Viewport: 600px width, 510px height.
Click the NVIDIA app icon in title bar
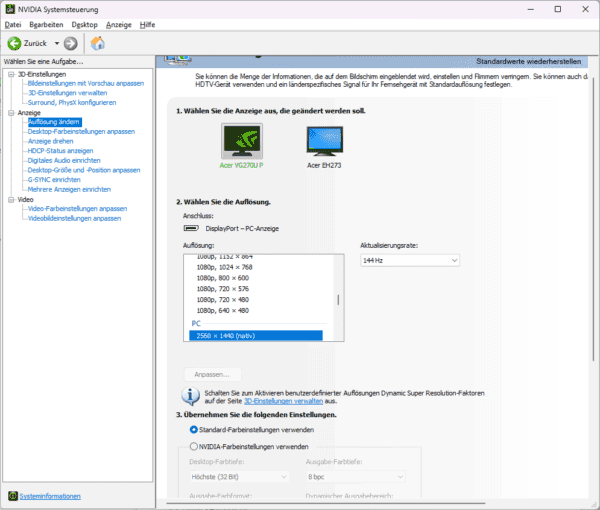pyautogui.click(x=10, y=9)
